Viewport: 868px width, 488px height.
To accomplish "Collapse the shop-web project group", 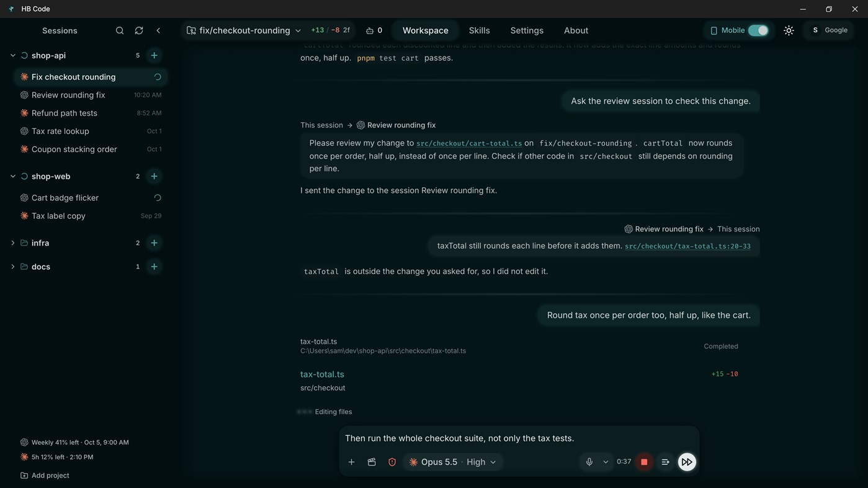I will point(12,176).
